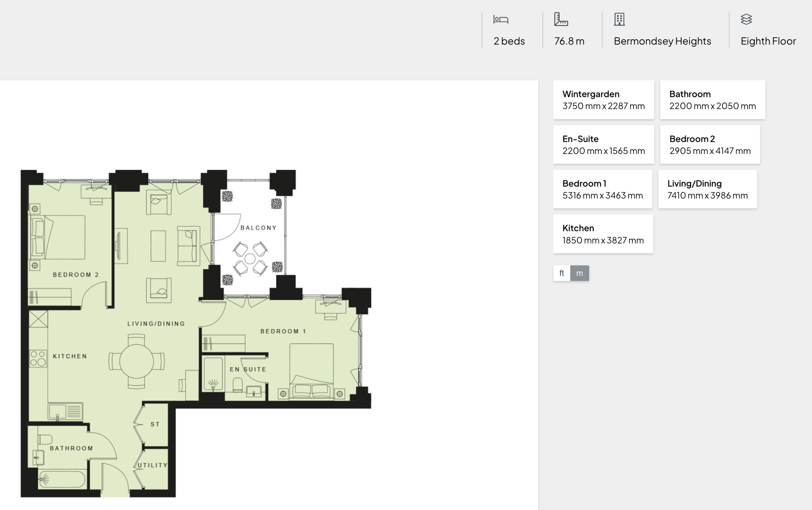Click the Bermondsey Heights building label
The width and height of the screenshot is (812, 510).
662,41
